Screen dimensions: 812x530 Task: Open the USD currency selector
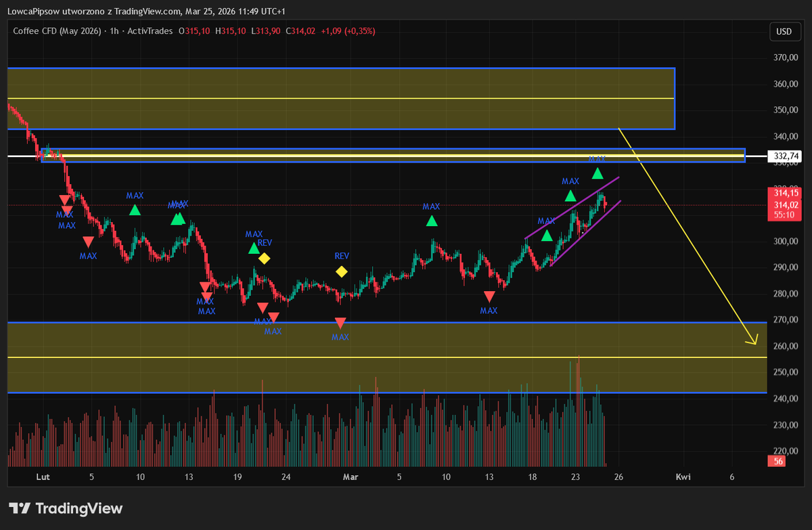(784, 31)
